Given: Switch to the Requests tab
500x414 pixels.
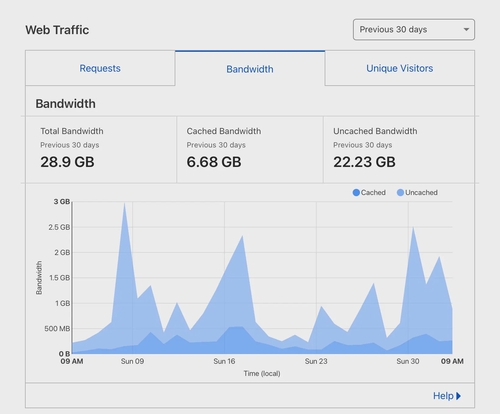Looking at the screenshot, I should pyautogui.click(x=100, y=68).
